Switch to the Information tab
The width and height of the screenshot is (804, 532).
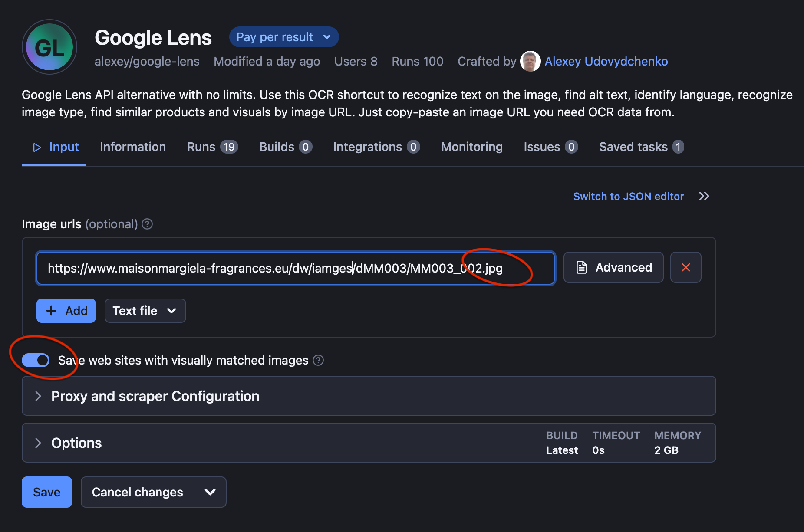point(133,147)
